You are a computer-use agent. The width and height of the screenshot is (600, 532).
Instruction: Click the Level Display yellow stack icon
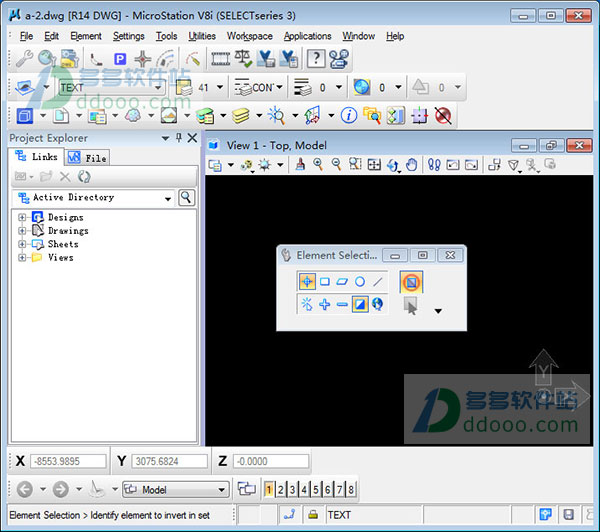pos(241,116)
